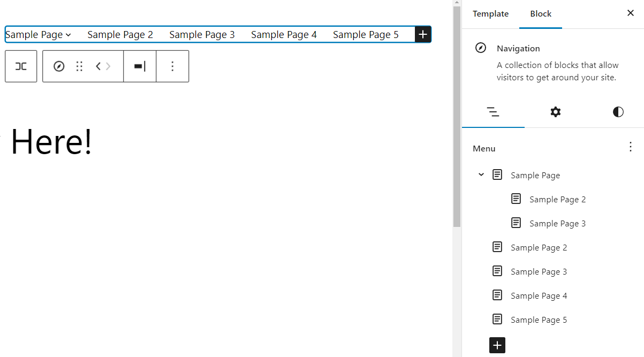Switch to the Block tab
The height and width of the screenshot is (357, 644).
point(540,13)
